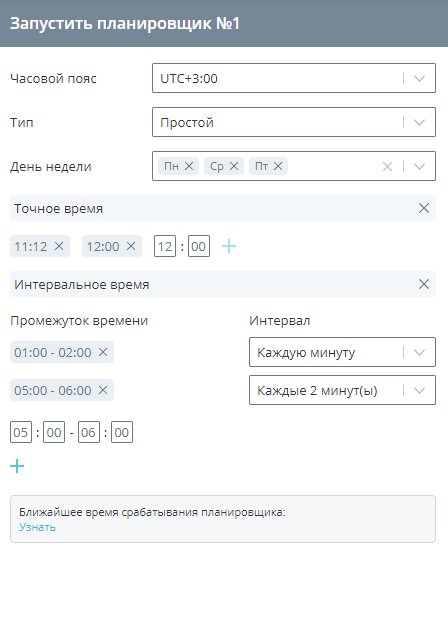Focus the interval start hour field 05

click(21, 432)
